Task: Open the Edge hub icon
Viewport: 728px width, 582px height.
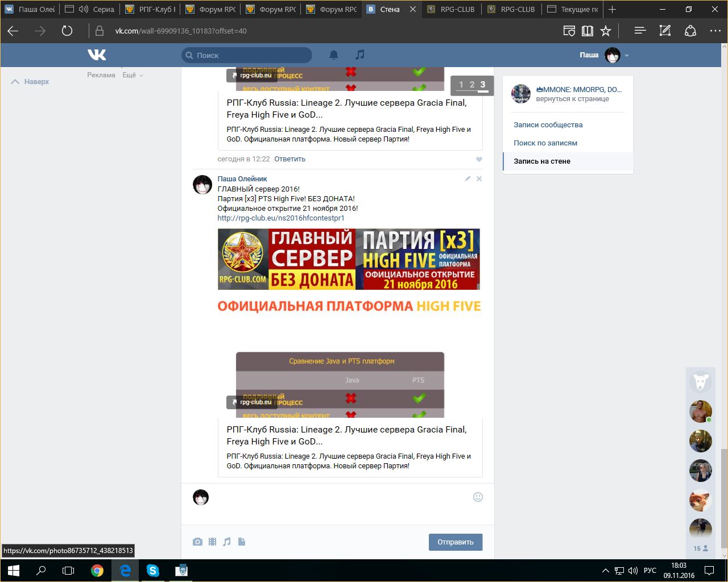Action: click(x=640, y=31)
